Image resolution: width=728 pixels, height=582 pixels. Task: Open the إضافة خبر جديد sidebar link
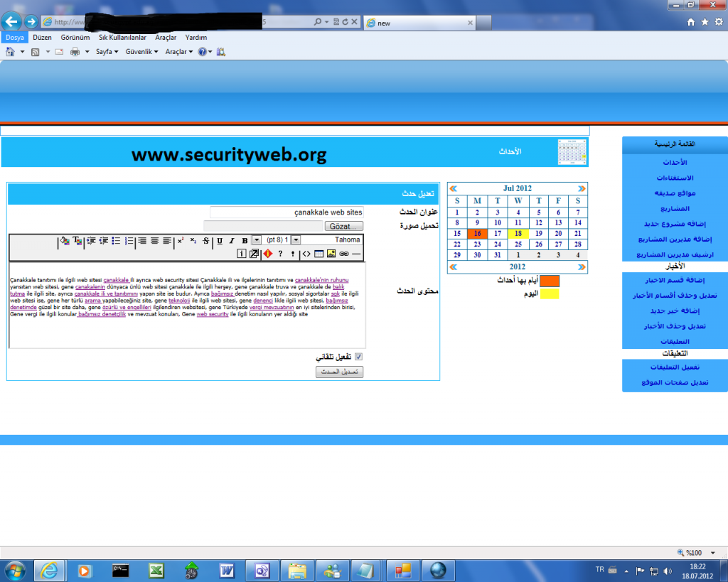tap(675, 311)
